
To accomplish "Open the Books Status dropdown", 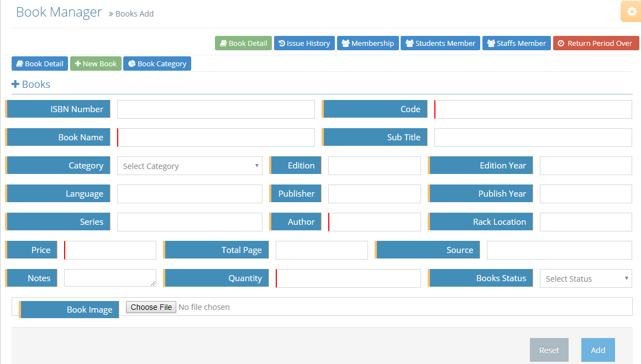I will tap(586, 278).
